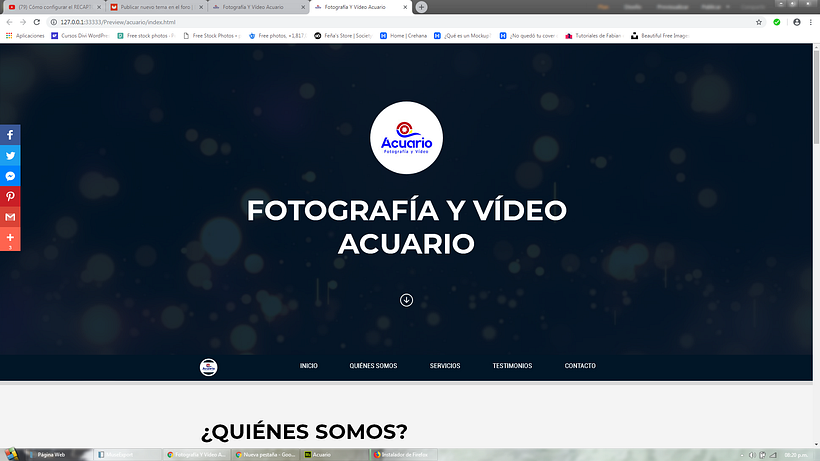Open 'Free Stock Photos' bookmark with page icon

pos(212,36)
